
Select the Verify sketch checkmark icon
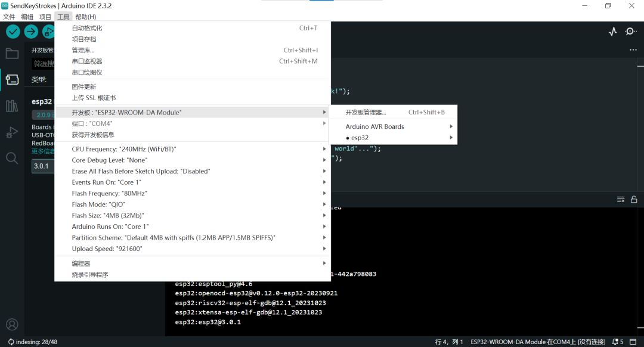point(13,32)
